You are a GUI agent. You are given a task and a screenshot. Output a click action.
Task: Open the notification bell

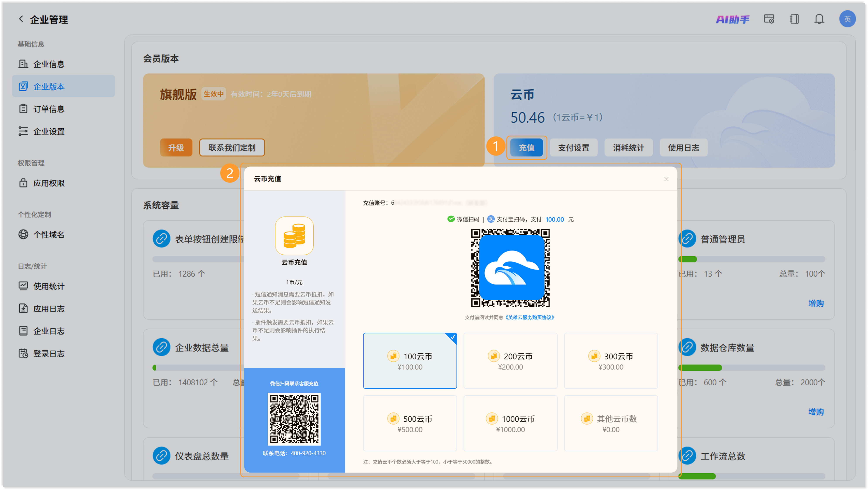tap(819, 19)
